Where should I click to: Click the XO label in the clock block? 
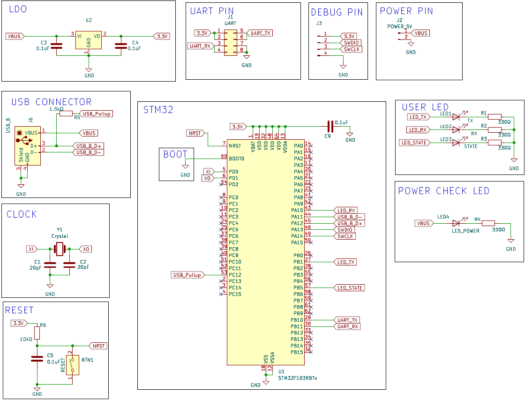[85, 249]
